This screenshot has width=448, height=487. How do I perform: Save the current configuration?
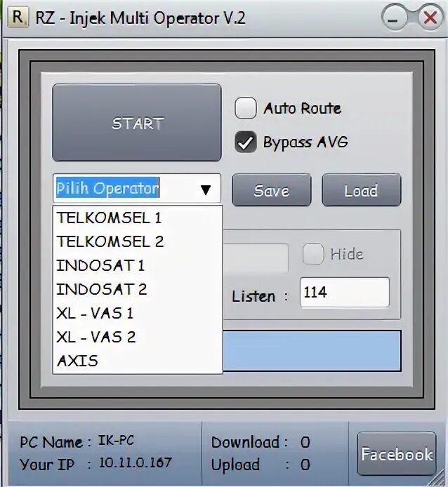[x=272, y=190]
